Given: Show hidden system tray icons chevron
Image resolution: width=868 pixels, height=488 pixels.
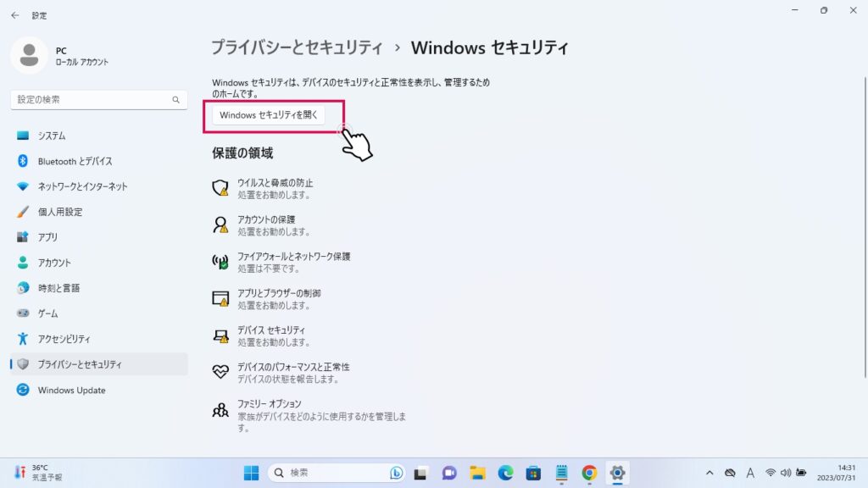Looking at the screenshot, I should 709,473.
